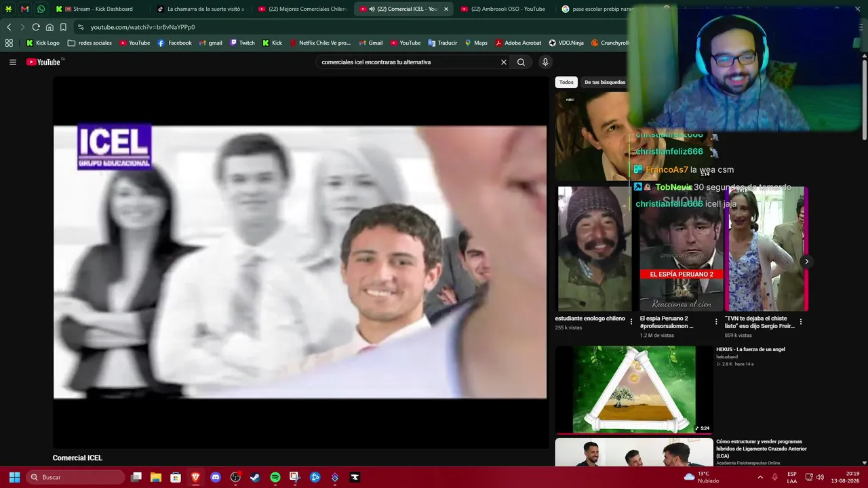Open the apps grid in bookmarks bar

click(9, 43)
